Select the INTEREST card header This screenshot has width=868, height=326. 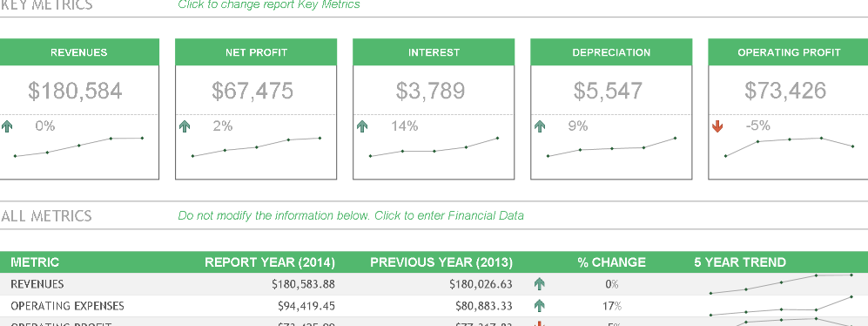[434, 52]
